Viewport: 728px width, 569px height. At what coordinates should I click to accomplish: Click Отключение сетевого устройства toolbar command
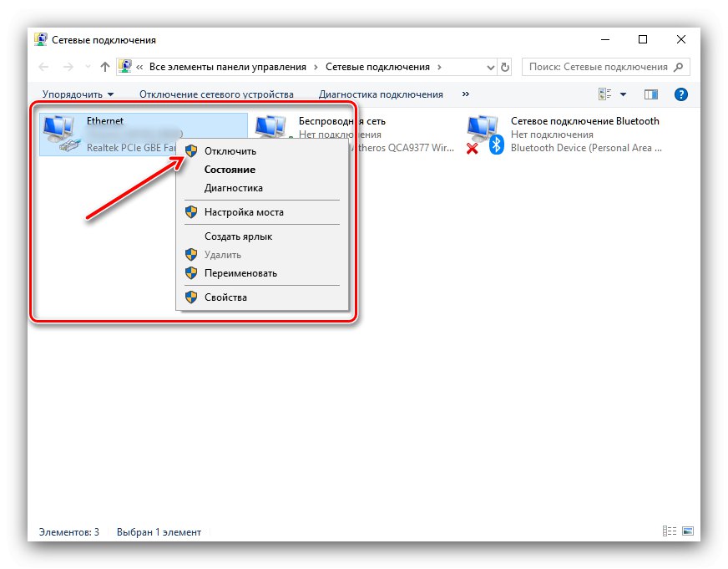click(216, 94)
